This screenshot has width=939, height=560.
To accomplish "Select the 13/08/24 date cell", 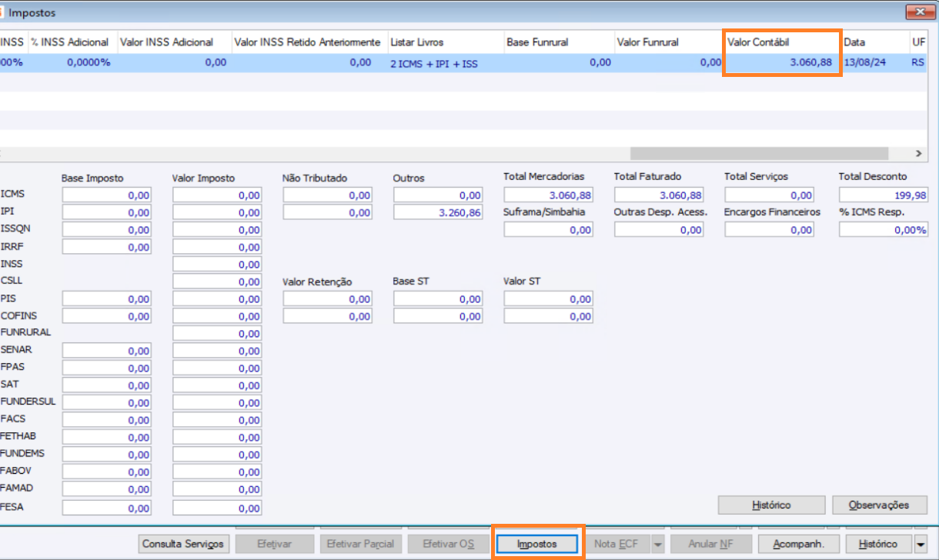I will (x=874, y=63).
